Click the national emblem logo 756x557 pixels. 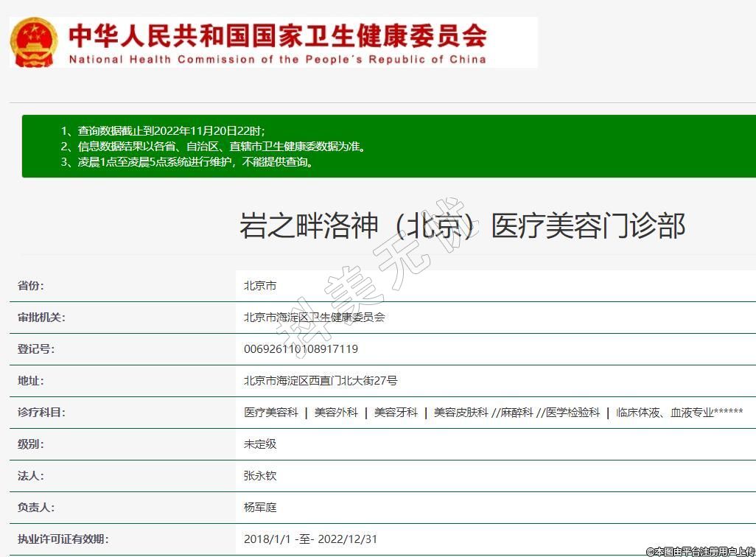point(34,42)
